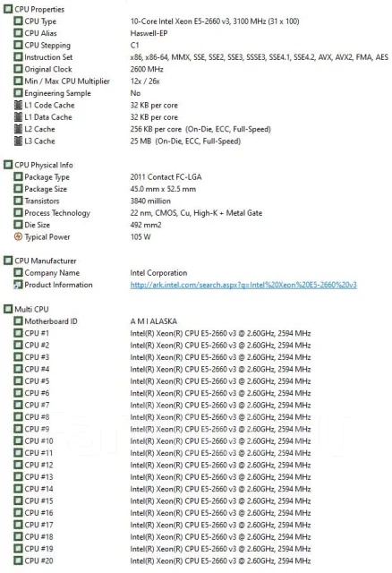Click the icon beside Instruction Set
Image resolution: width=392 pixels, height=573 pixels.
coord(18,57)
